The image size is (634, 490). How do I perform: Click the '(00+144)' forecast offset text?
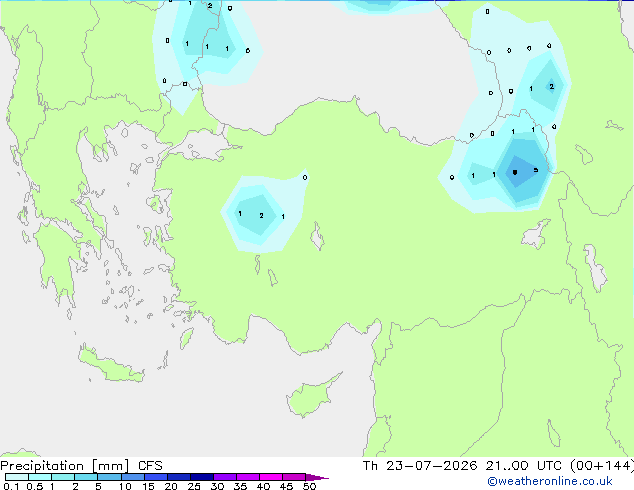[602, 466]
